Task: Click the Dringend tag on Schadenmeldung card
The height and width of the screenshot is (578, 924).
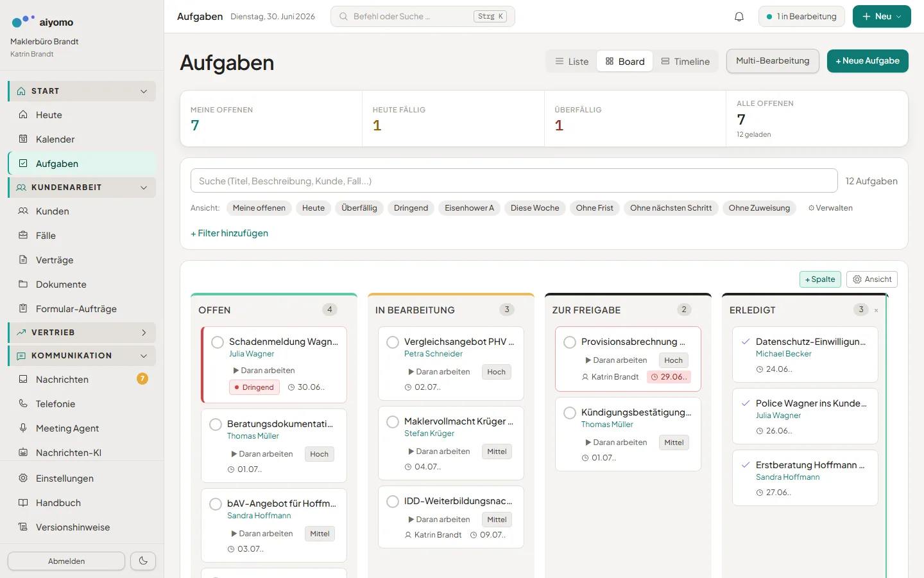Action: [x=254, y=387]
